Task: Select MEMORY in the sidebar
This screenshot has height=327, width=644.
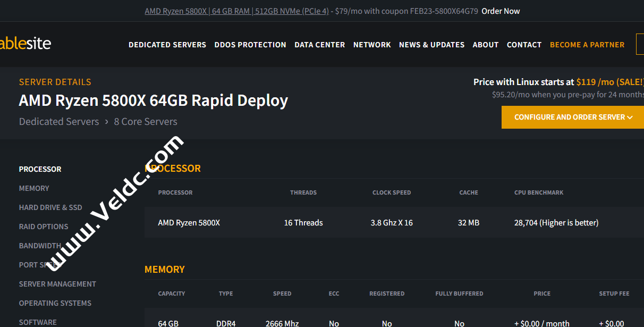Action: tap(34, 188)
